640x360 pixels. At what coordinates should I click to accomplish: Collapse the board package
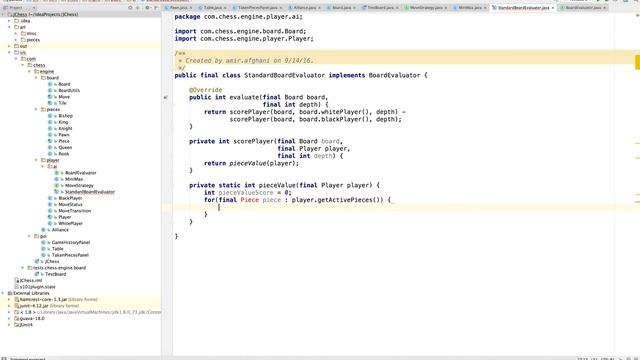point(36,78)
